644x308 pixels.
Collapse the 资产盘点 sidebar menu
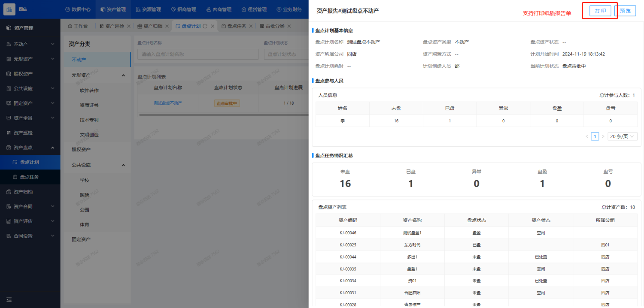pyautogui.click(x=30, y=148)
